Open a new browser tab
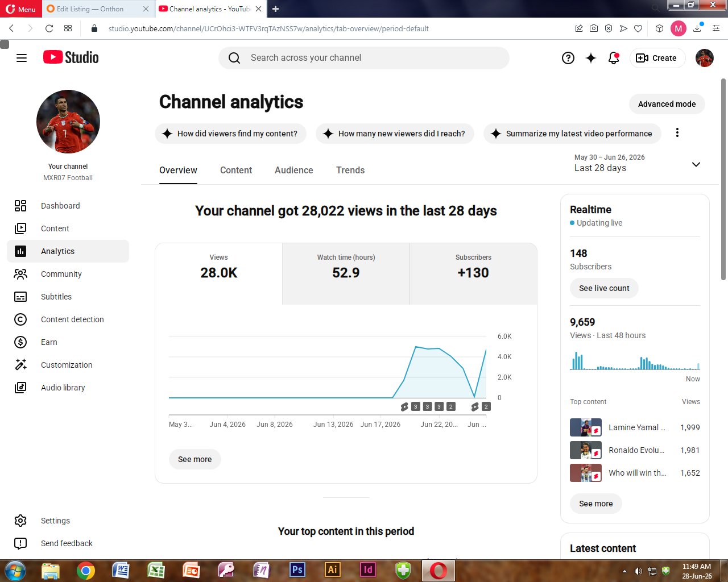Image resolution: width=728 pixels, height=582 pixels. (x=276, y=9)
